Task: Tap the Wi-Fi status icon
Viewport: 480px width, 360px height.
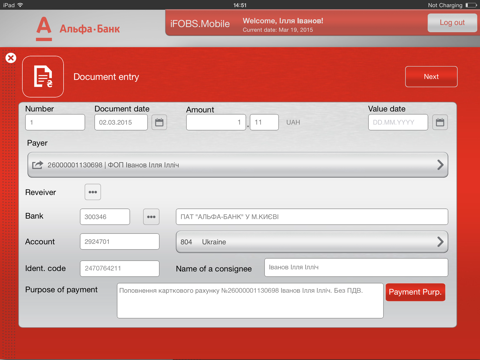Action: pyautogui.click(x=20, y=5)
